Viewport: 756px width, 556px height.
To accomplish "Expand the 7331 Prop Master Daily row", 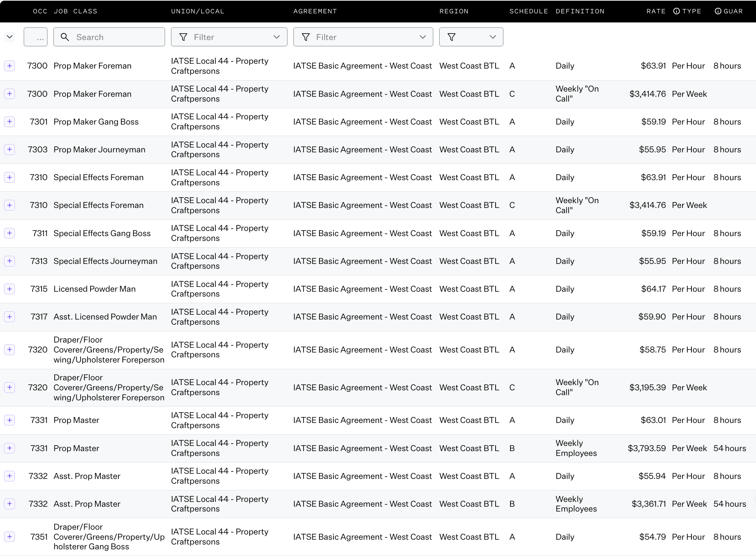I will point(10,420).
